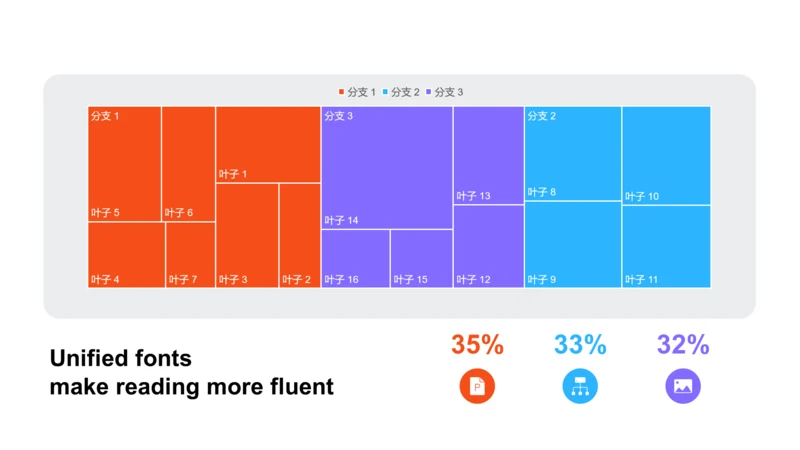Image resolution: width=800 pixels, height=450 pixels.
Task: Click the 33% blue percentage text
Action: [580, 344]
